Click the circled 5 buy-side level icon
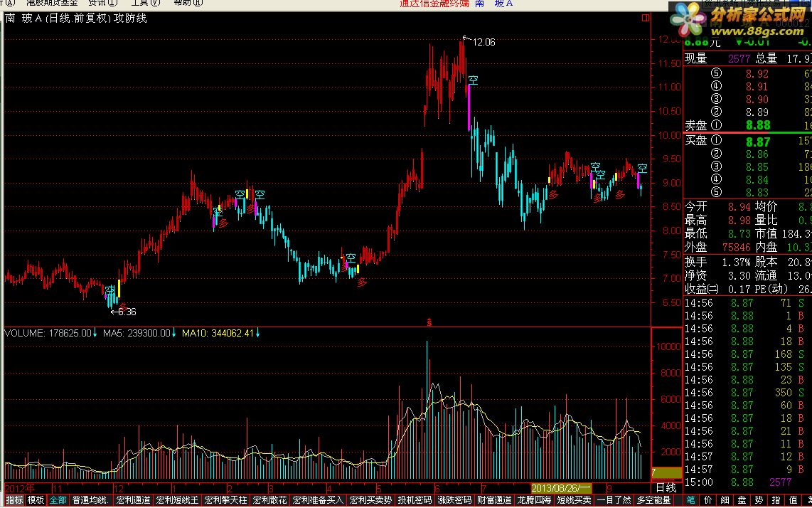The width and height of the screenshot is (812, 508). tap(716, 192)
